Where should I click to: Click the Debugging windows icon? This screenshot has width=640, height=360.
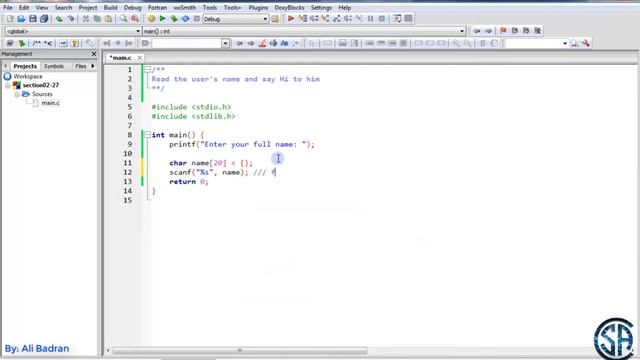point(397,19)
